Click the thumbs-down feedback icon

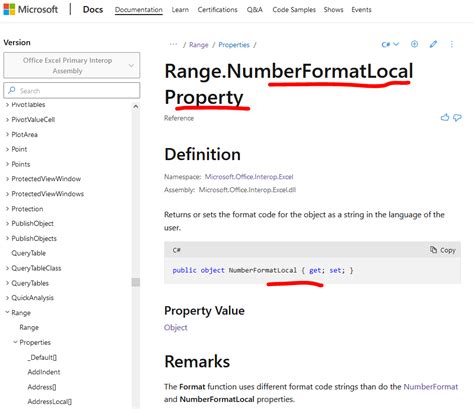pyautogui.click(x=457, y=117)
